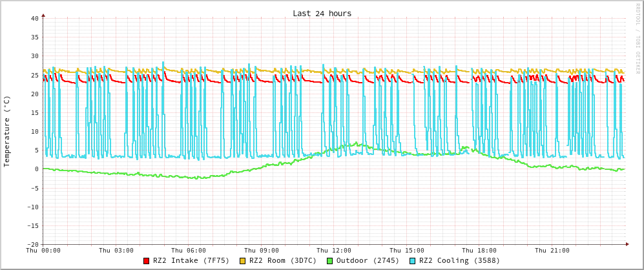Click the 'Thu 18:00' time label
644x270 pixels.
pyautogui.click(x=480, y=250)
